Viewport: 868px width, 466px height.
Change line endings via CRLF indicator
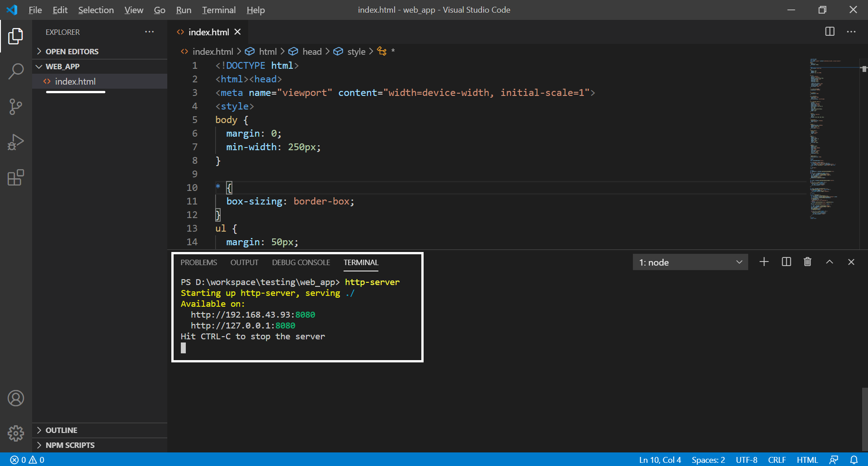777,460
